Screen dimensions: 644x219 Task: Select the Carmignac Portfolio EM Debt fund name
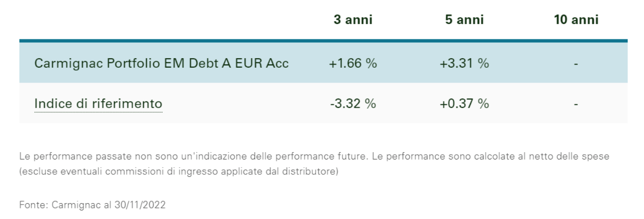click(x=161, y=63)
